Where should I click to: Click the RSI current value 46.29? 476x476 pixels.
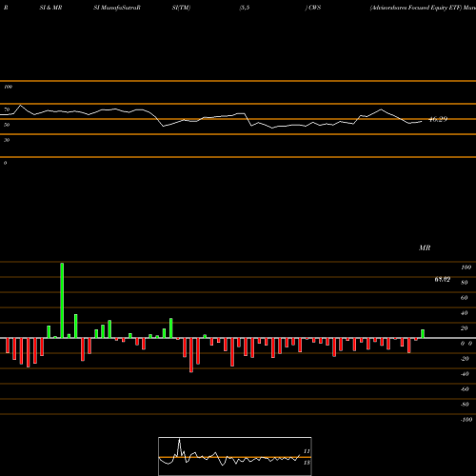[x=438, y=119]
